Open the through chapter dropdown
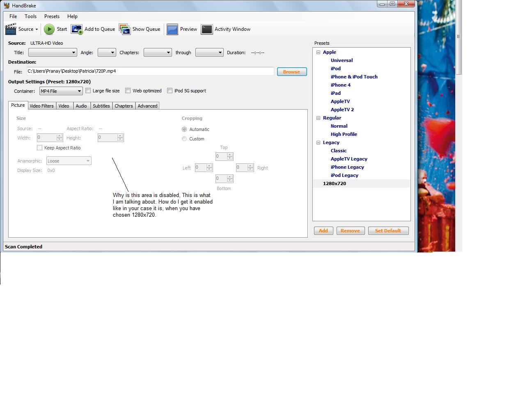 [209, 53]
